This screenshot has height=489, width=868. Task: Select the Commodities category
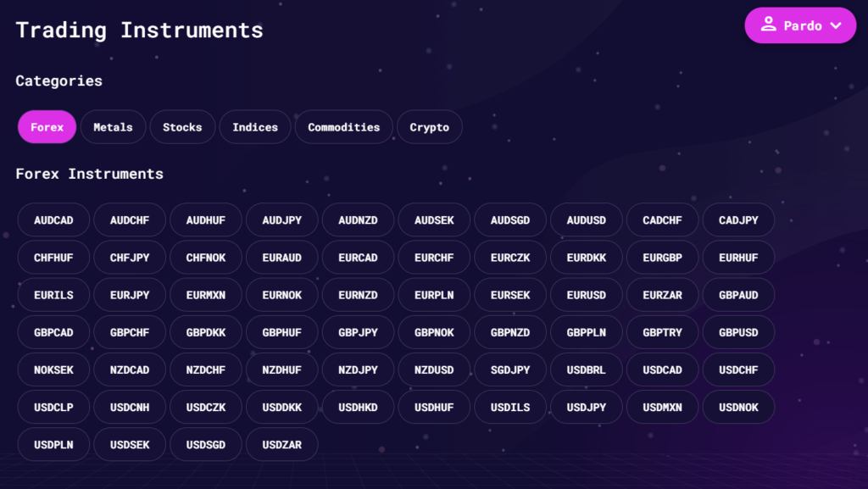(x=343, y=126)
